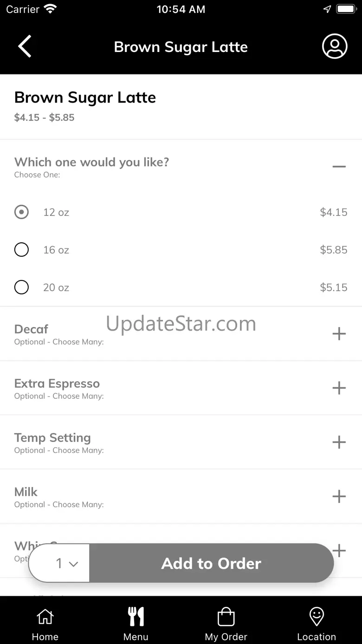The image size is (362, 644).
Task: Open the user profile icon
Action: [335, 46]
